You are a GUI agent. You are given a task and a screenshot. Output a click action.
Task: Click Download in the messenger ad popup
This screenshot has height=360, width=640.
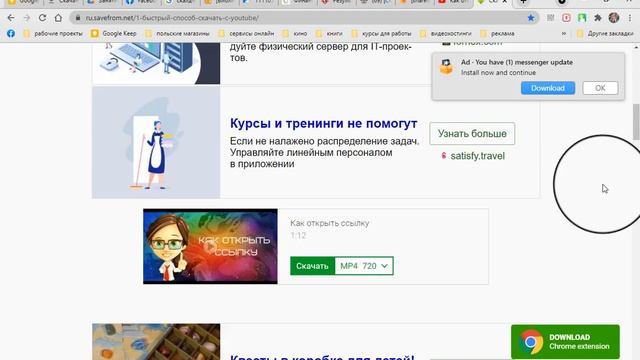(x=548, y=88)
